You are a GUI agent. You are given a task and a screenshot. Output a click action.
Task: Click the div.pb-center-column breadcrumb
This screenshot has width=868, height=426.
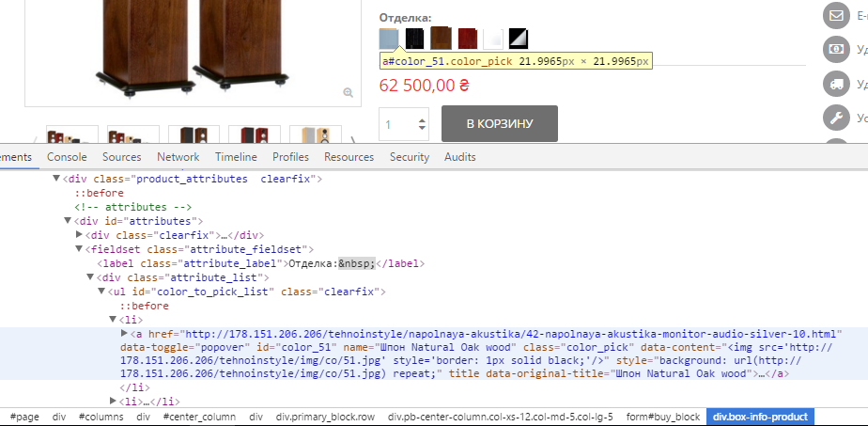coord(501,417)
